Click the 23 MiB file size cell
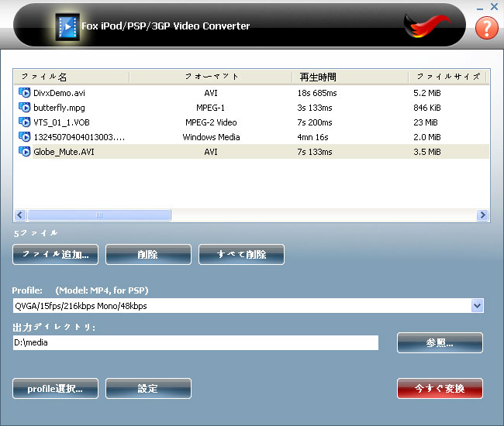Screen dimensions: 504x426 pyautogui.click(x=426, y=122)
